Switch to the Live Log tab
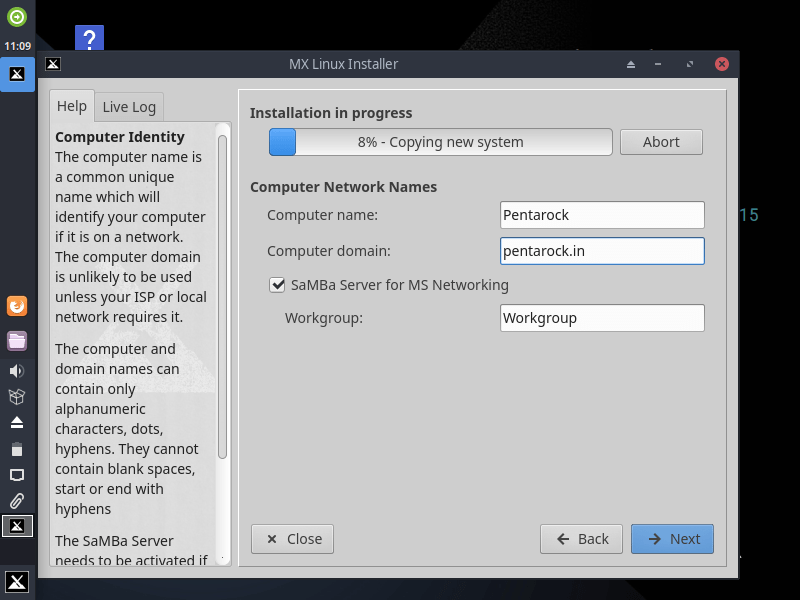The image size is (800, 600). coord(129,107)
